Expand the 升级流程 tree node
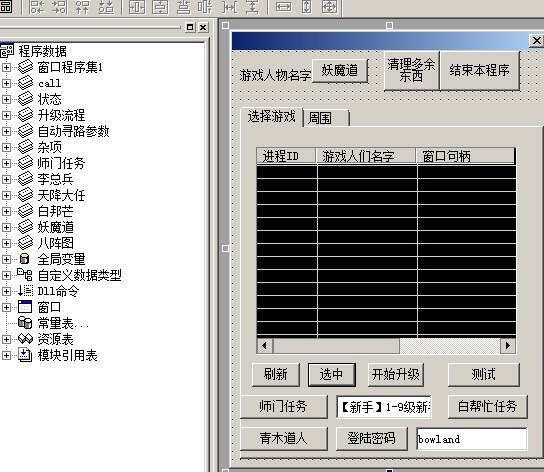Viewport: 544px width, 472px height. click(6, 115)
